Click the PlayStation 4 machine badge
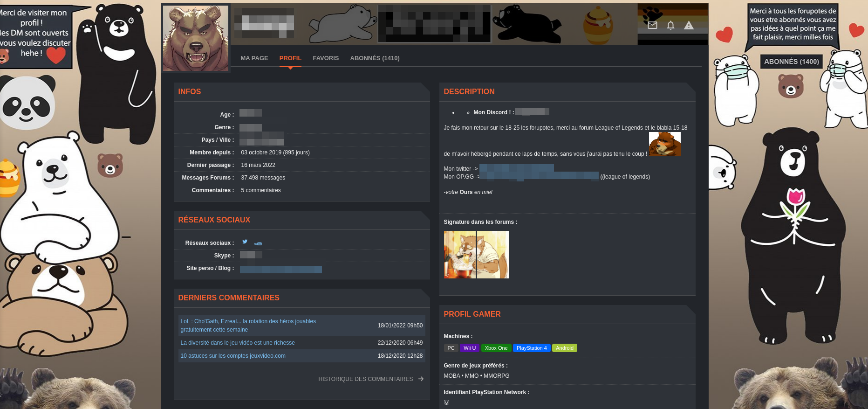Viewport: 868px width, 409px height. pyautogui.click(x=531, y=348)
